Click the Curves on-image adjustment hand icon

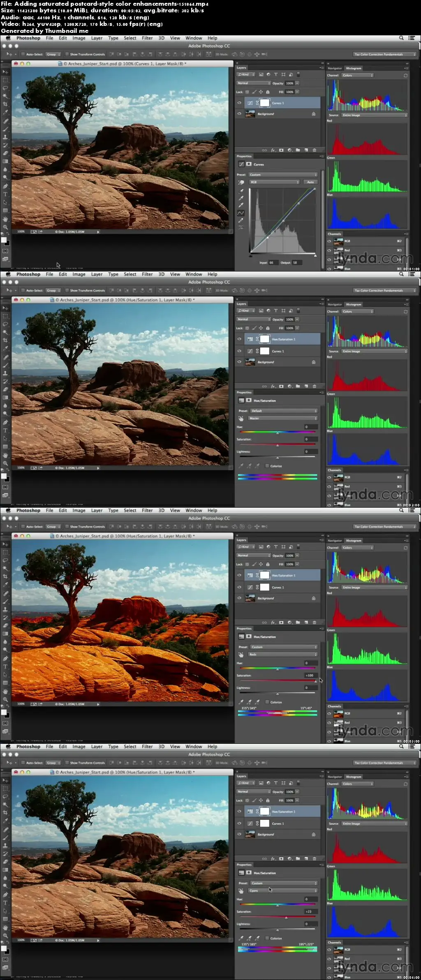(241, 182)
